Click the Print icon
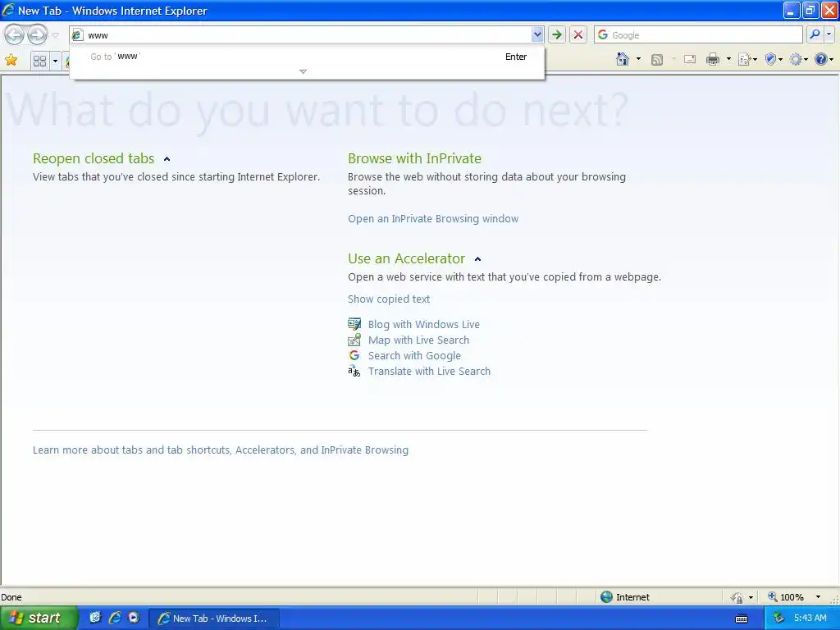This screenshot has width=840, height=630. click(x=713, y=59)
